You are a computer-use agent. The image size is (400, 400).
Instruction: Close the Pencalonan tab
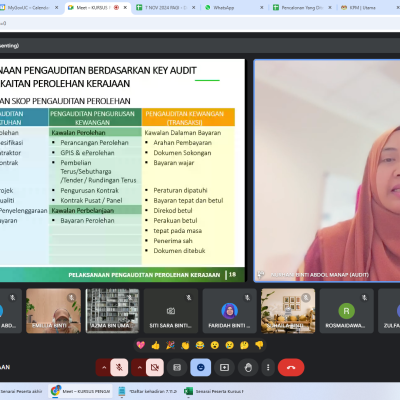tap(330, 7)
